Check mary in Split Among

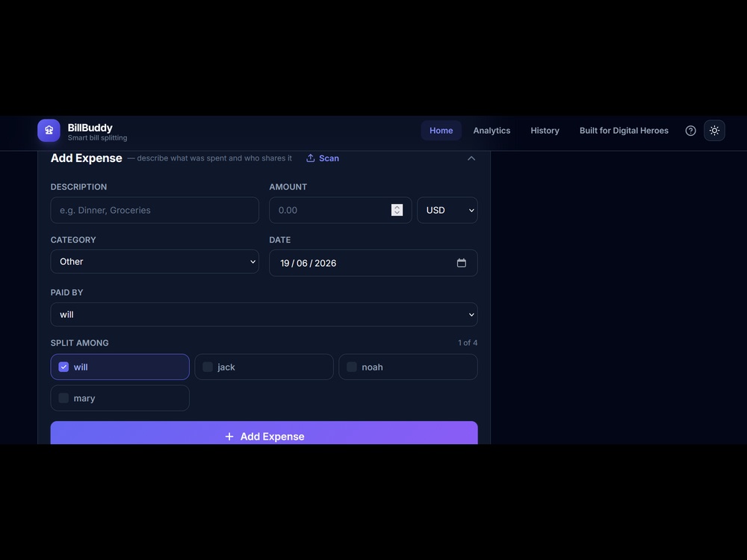coord(120,398)
